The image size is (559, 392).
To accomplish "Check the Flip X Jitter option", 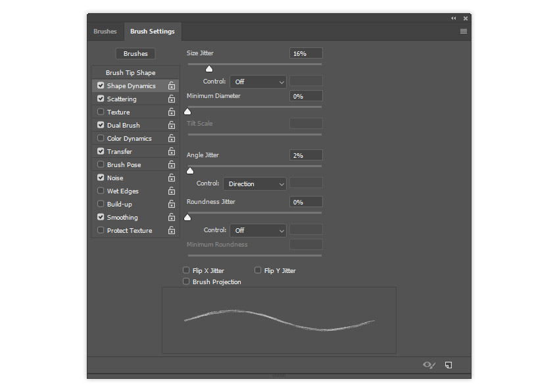I will click(x=186, y=270).
